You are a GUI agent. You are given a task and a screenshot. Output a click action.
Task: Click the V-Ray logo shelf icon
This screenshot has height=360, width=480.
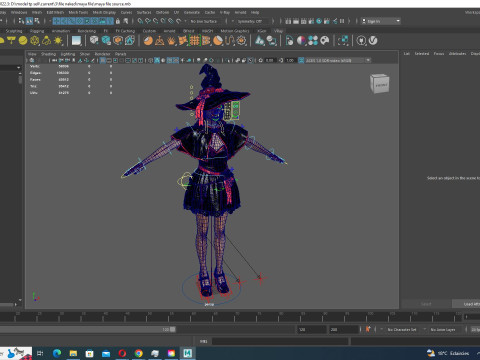(x=373, y=41)
